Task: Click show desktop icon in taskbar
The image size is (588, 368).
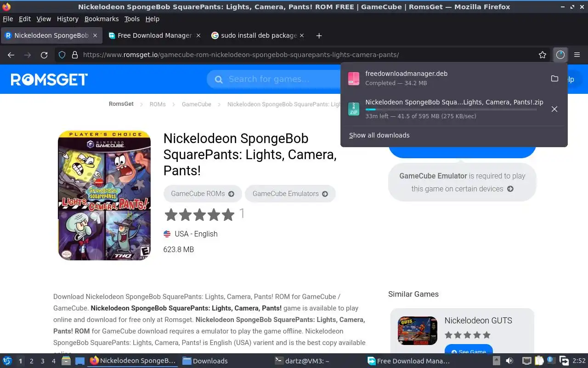Action: coord(80,361)
